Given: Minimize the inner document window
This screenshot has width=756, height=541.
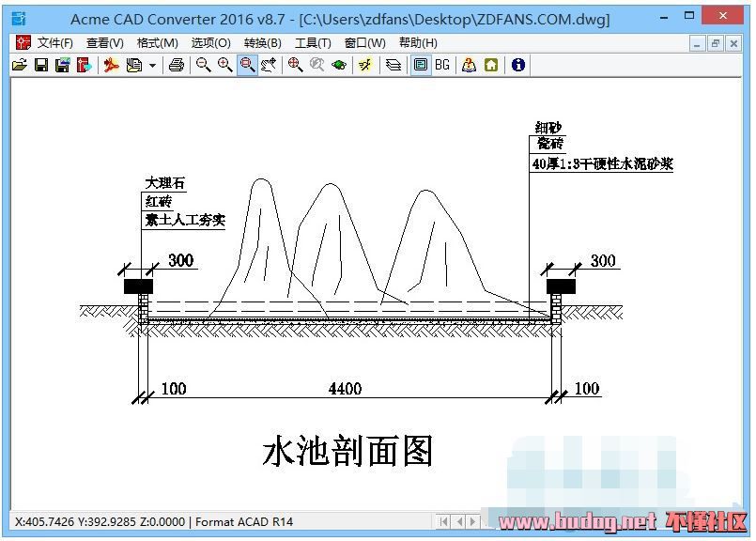Looking at the screenshot, I should [x=696, y=44].
